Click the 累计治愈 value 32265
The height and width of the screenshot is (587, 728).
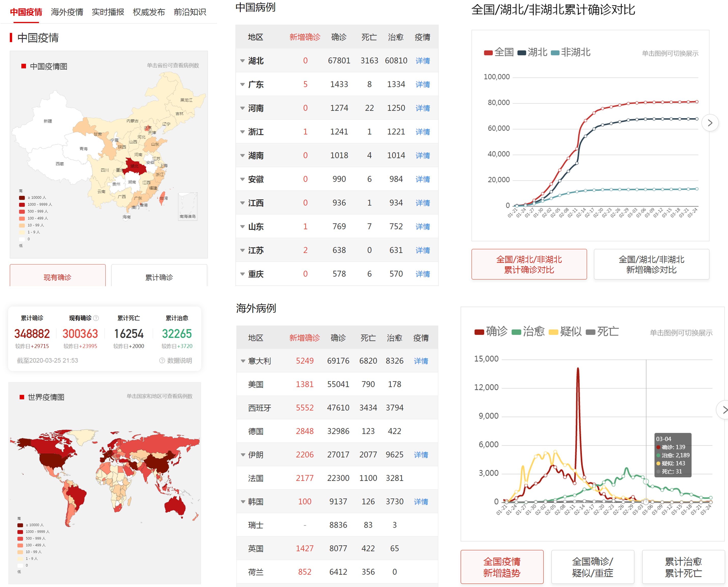tap(177, 334)
